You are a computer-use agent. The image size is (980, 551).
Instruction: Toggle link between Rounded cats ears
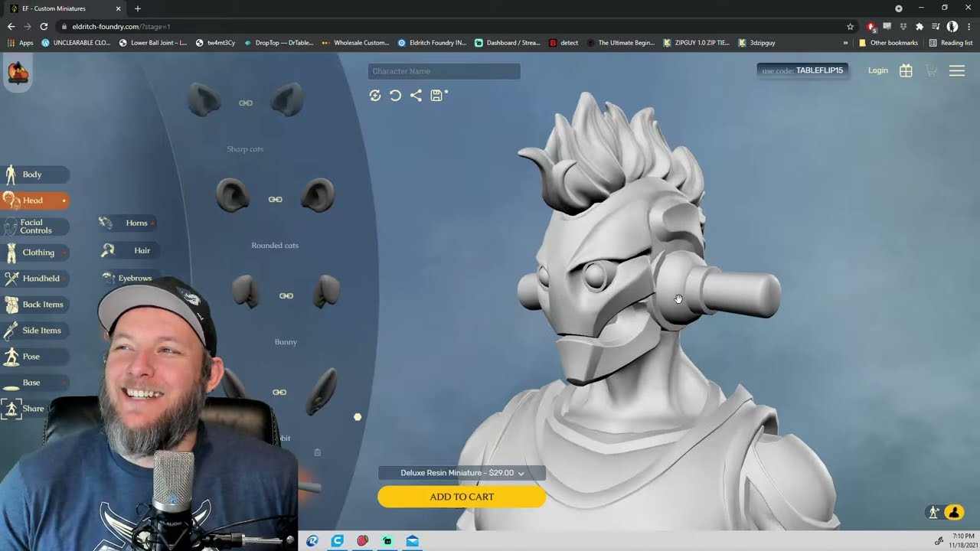click(x=275, y=199)
